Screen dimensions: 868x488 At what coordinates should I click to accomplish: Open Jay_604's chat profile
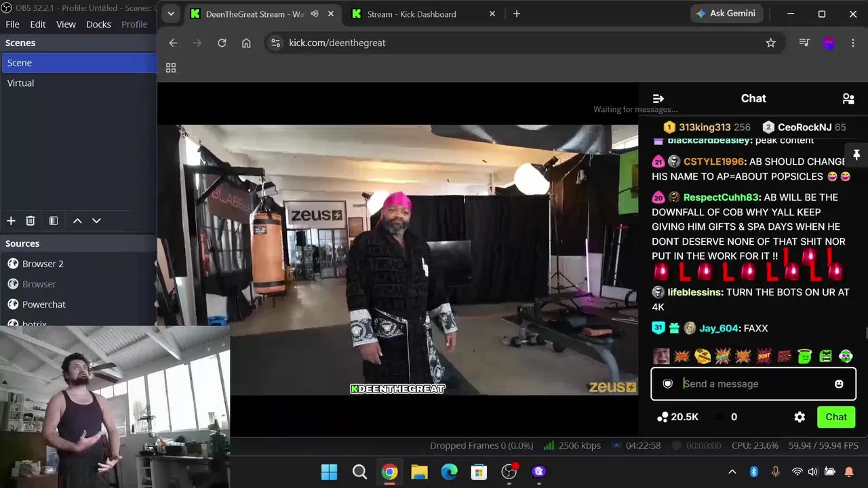(719, 328)
